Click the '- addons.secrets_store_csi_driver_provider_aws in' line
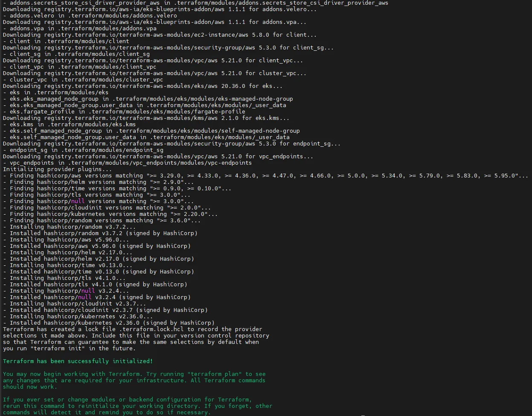 pos(196,3)
